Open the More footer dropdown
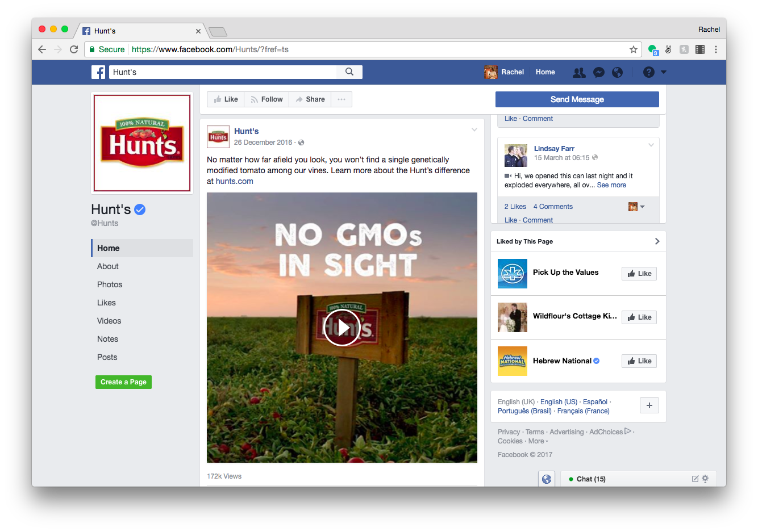Screen dimensions: 758x532 [x=538, y=441]
